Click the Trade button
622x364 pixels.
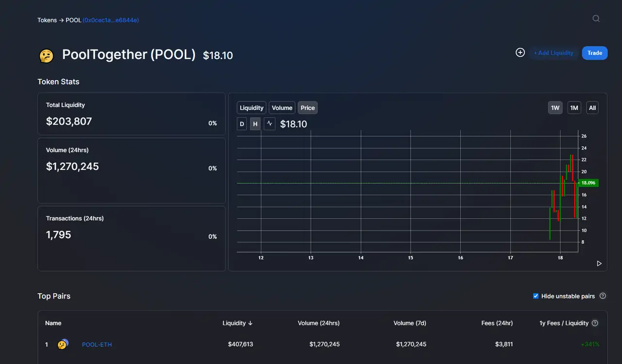click(595, 53)
